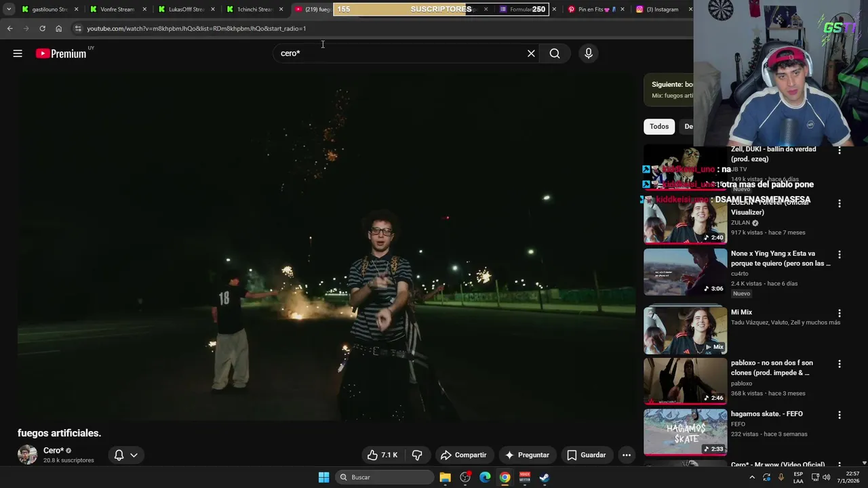Open more actions three-dot button under video
Screen dimensions: 868x488
point(627,455)
